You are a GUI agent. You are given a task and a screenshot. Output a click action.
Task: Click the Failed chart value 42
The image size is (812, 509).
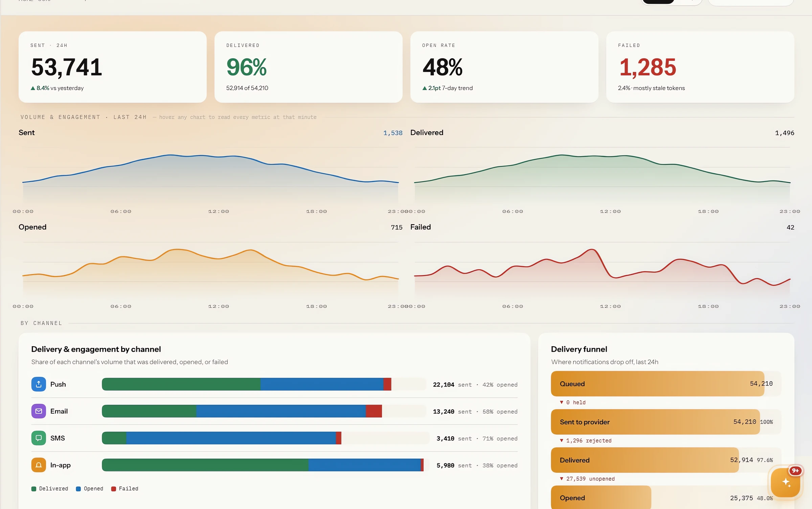click(790, 227)
